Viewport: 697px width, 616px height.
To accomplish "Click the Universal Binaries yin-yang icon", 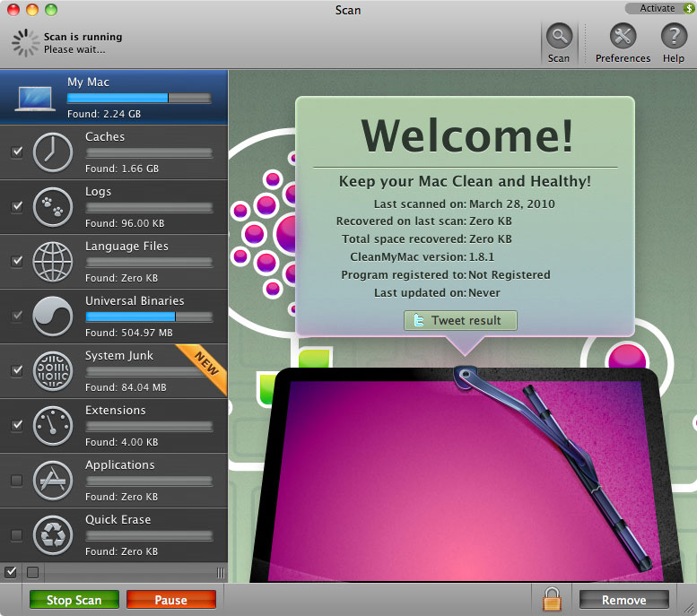I will pos(52,316).
